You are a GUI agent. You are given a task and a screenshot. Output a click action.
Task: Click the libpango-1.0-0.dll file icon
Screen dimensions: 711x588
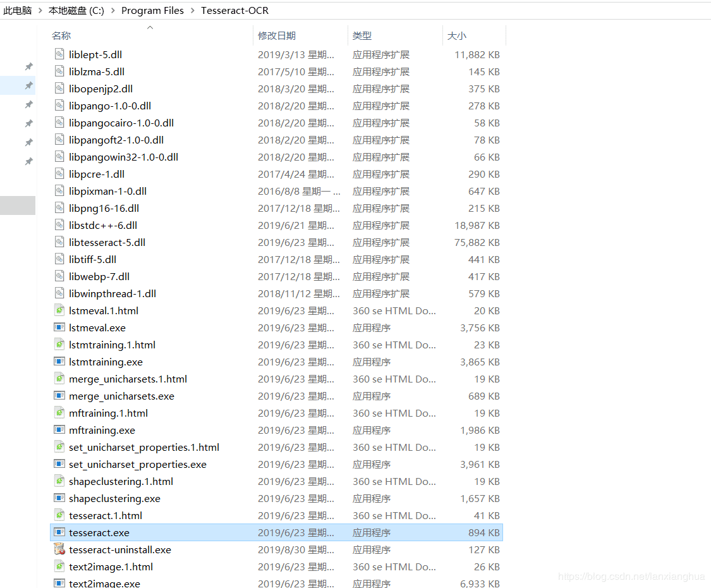[59, 106]
